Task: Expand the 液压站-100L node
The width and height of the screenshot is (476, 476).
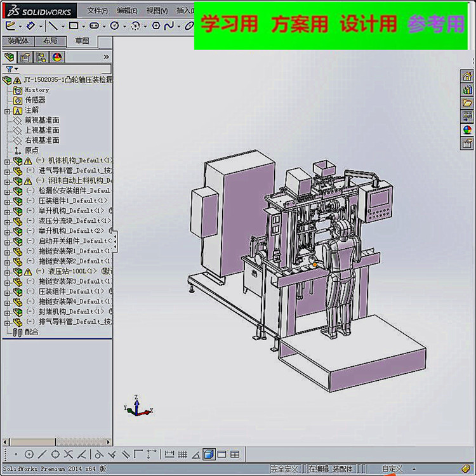Action: point(7,272)
